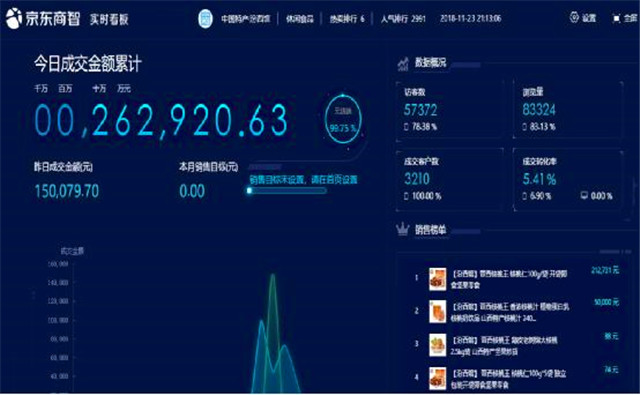Open settings via the gear icon
Viewport: 640px width, 395px height.
pyautogui.click(x=574, y=18)
